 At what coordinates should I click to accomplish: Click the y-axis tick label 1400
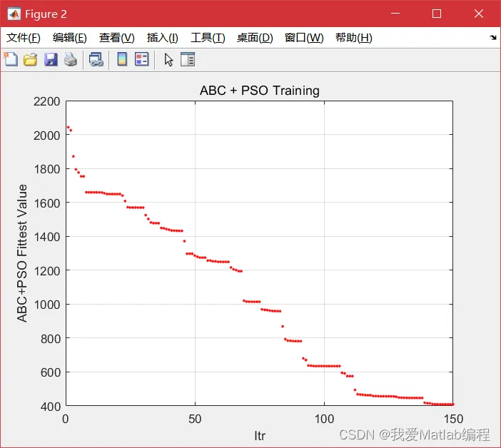point(46,238)
